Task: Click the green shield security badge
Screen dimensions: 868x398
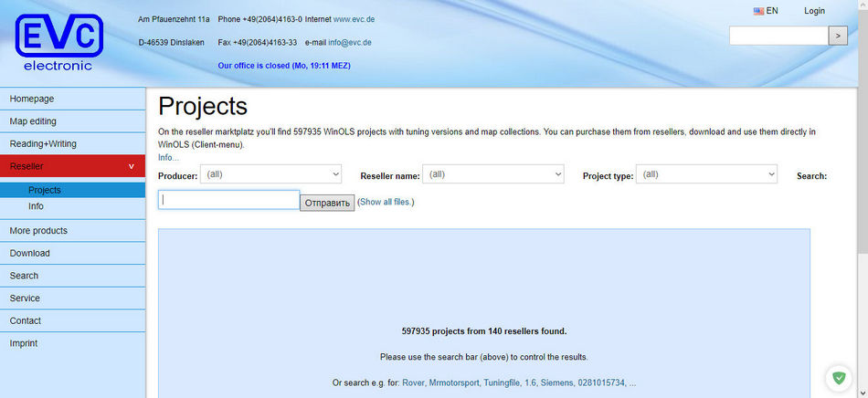Action: pos(839,378)
